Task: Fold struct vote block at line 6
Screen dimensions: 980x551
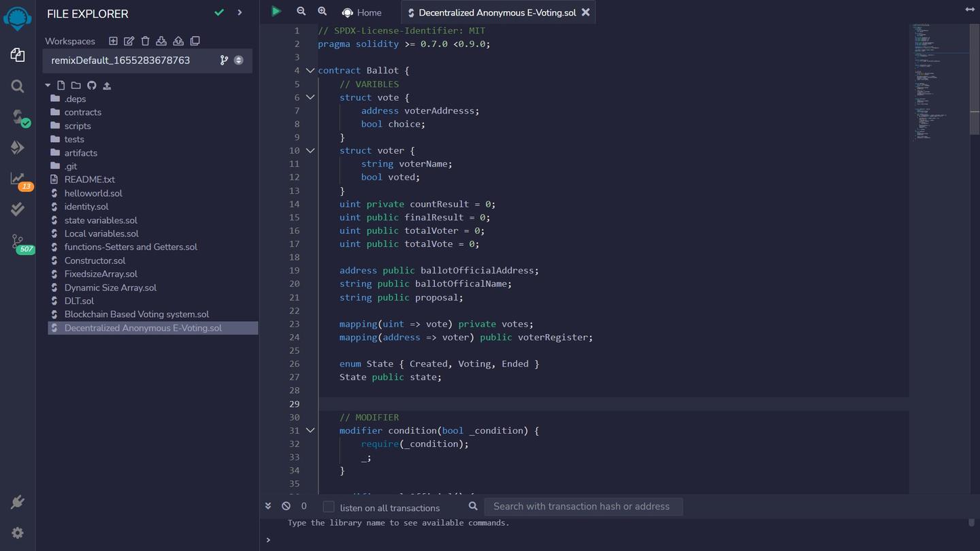Action: tap(310, 97)
